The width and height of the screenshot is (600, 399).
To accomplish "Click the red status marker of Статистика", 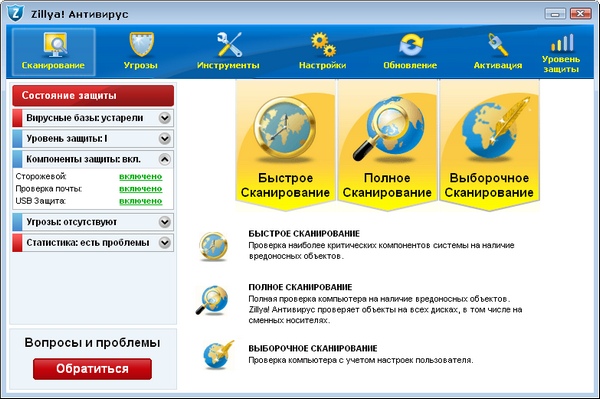I will [x=17, y=243].
